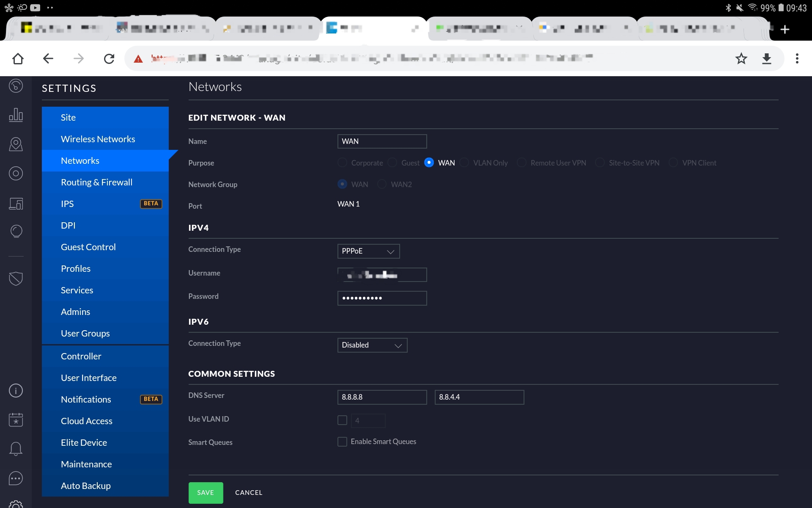Open the Statistics bar chart icon
812x508 pixels.
[x=16, y=115]
